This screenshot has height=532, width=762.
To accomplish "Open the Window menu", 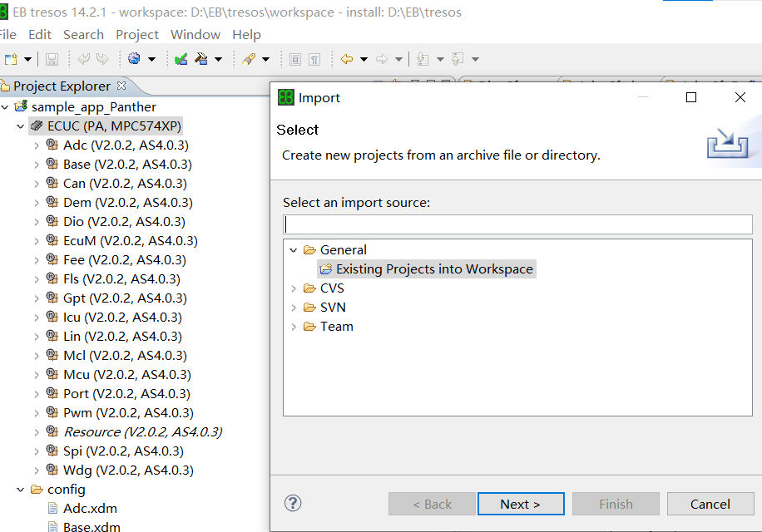I will click(x=195, y=34).
